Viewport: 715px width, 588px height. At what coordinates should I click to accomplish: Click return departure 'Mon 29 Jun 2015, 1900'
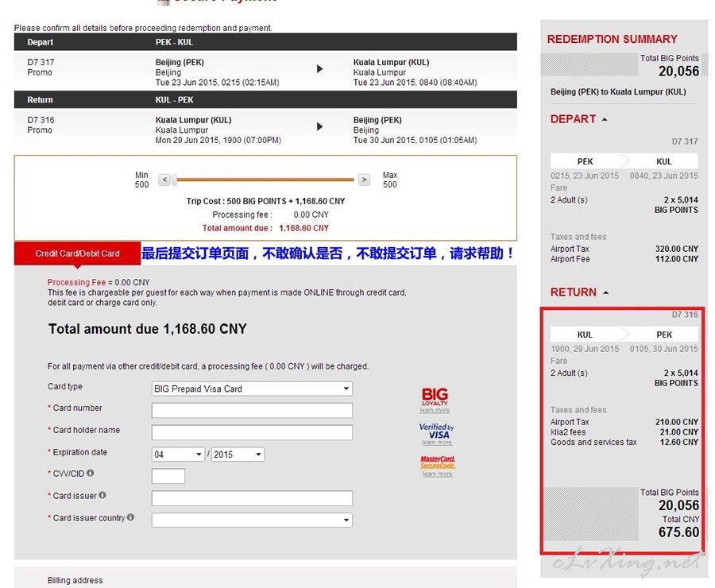(218, 140)
